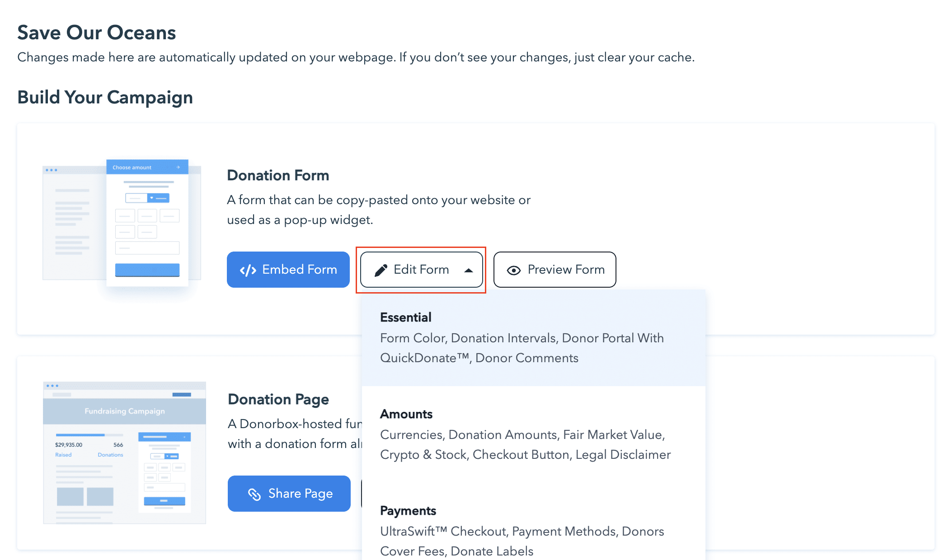This screenshot has height=560, width=940.
Task: Click the pencil icon inside Edit Form button
Action: point(382,269)
